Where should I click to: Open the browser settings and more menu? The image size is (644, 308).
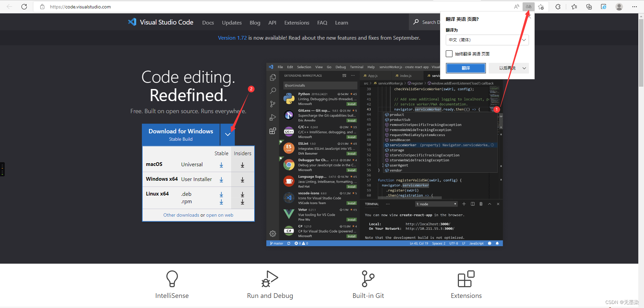click(635, 7)
